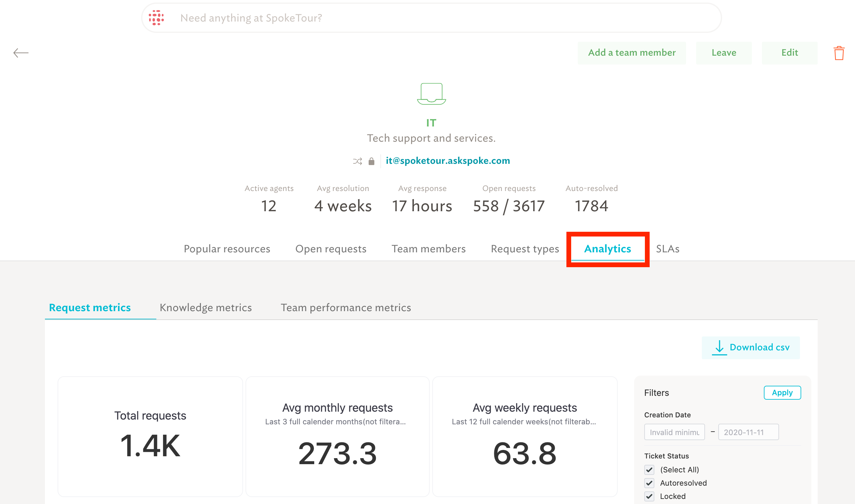The image size is (855, 504).
Task: Click Open requests value 558 / 3617
Action: point(509,206)
